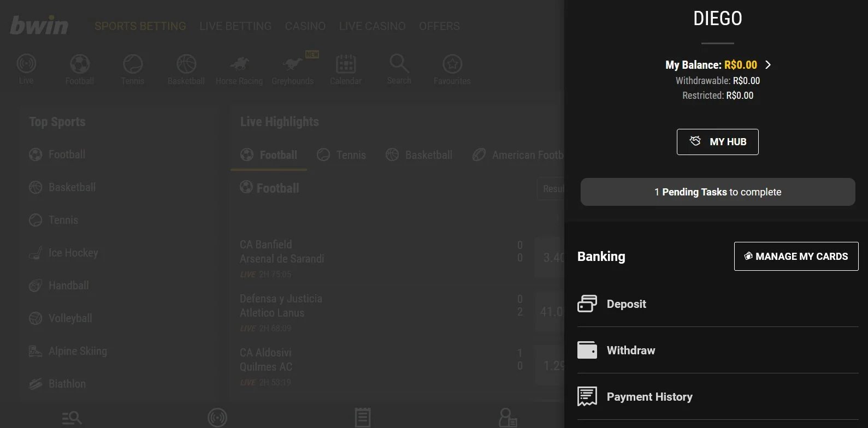Image resolution: width=868 pixels, height=428 pixels.
Task: Switch to Tennis tab in Live Highlights
Action: pyautogui.click(x=341, y=155)
